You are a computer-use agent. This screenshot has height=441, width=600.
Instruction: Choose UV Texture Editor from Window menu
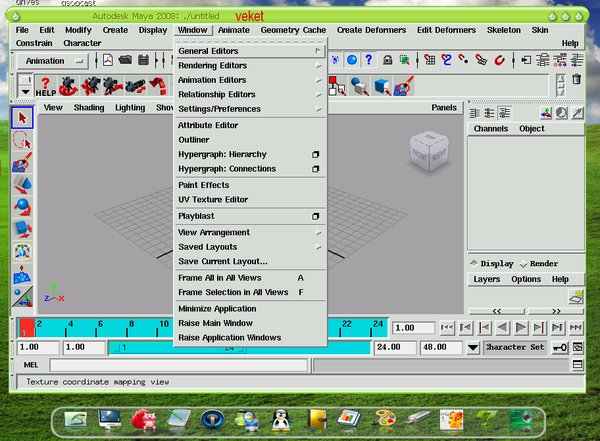pyautogui.click(x=213, y=199)
